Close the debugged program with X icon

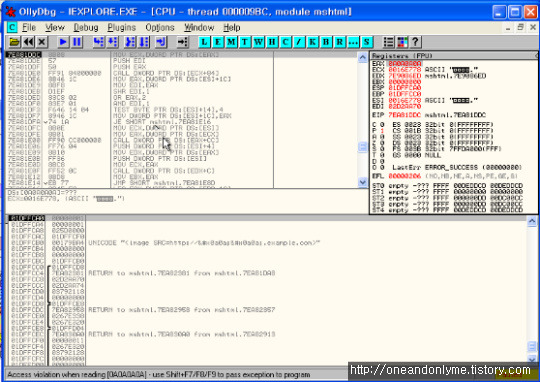(x=42, y=42)
